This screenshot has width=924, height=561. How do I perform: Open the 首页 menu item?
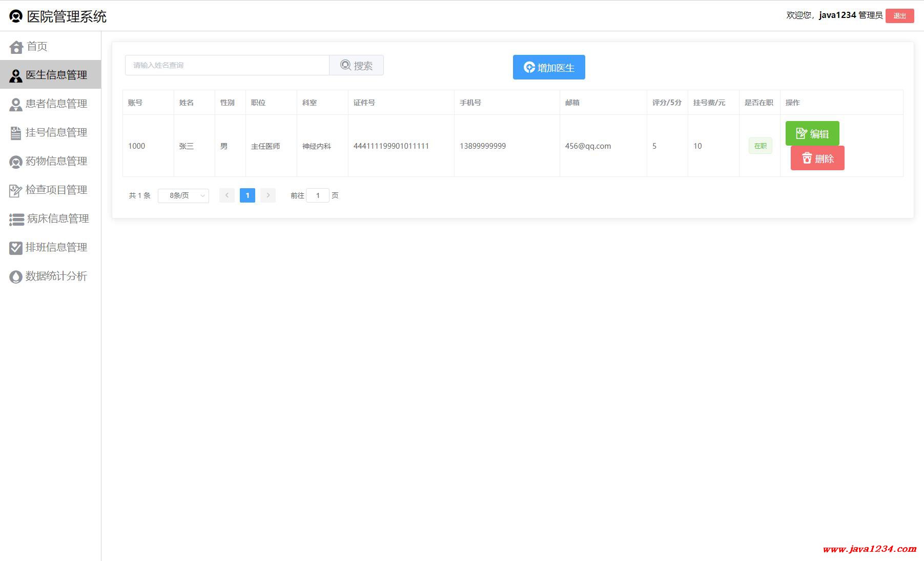(x=50, y=46)
